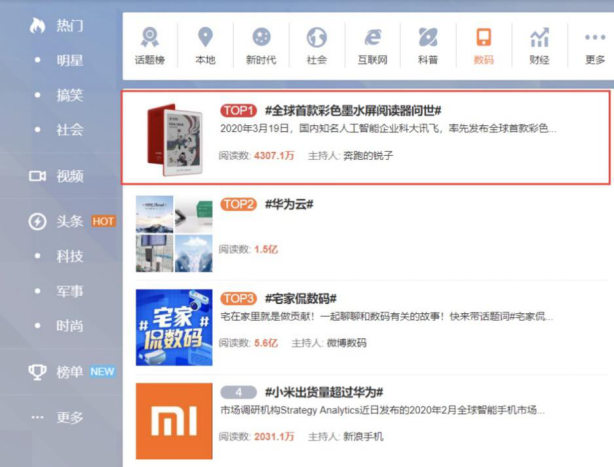The width and height of the screenshot is (614, 467).
Task: Click the read count 1.5亿
Action: (x=266, y=249)
